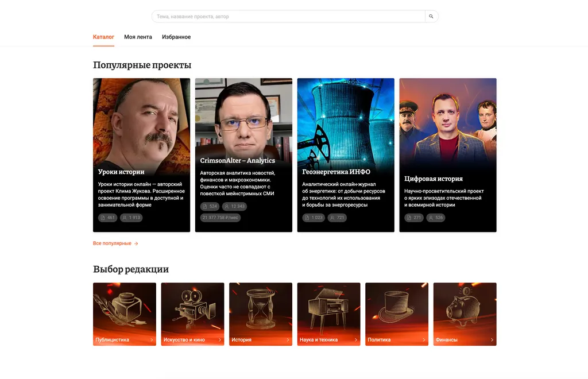
Task: Click subscribers badge 12 343 on CrimsonAlter card
Action: point(234,206)
